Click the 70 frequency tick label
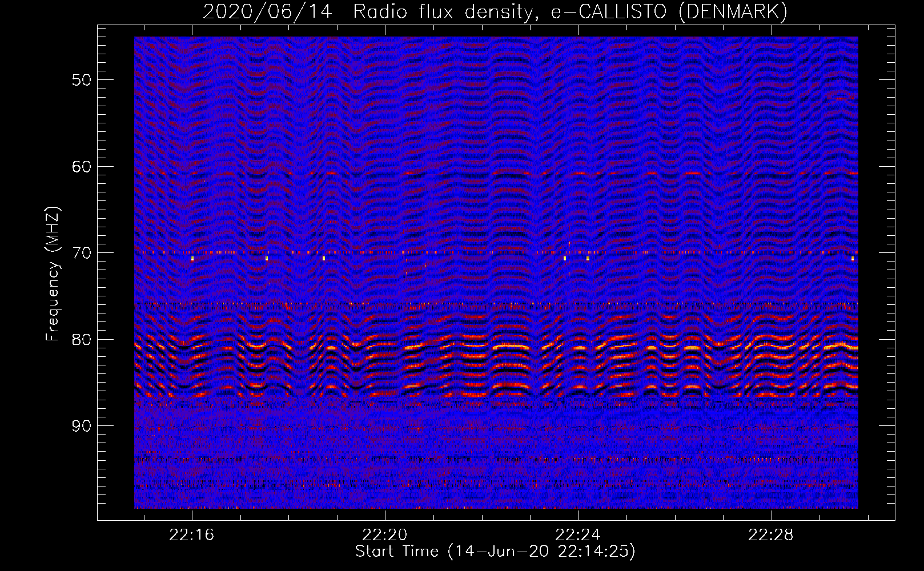924x571 pixels. tap(81, 253)
